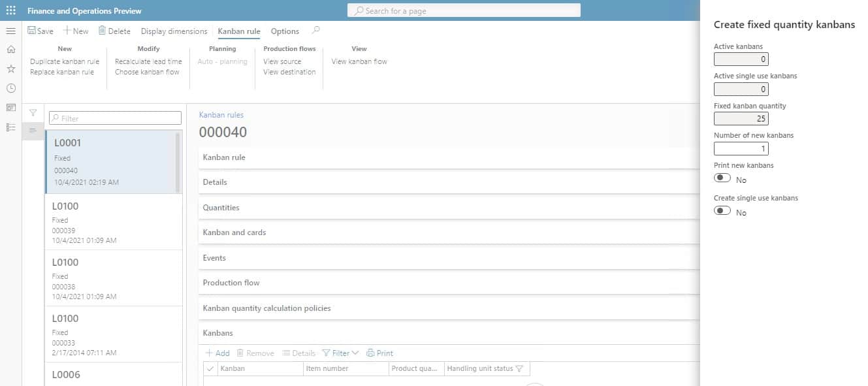Select the L0006 record in list
Image resolution: width=868 pixels, height=386 pixels.
click(x=114, y=374)
